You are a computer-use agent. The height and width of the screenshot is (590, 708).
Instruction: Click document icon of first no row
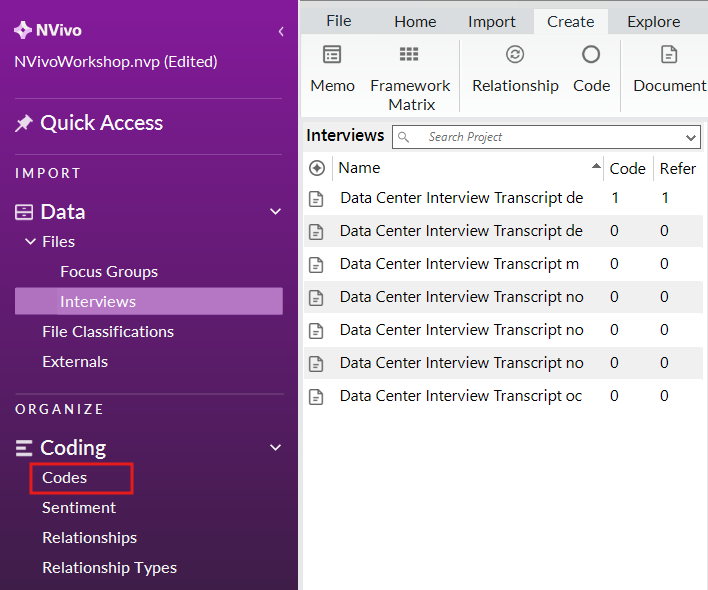point(316,297)
